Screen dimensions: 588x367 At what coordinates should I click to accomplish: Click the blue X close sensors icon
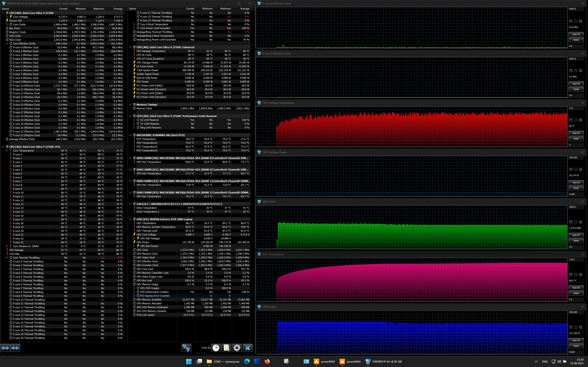(x=248, y=348)
